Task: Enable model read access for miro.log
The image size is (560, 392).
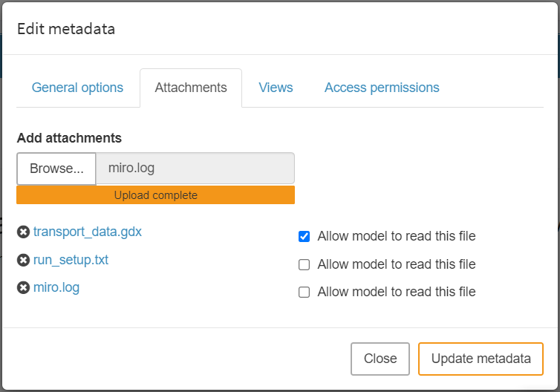Action: tap(304, 293)
